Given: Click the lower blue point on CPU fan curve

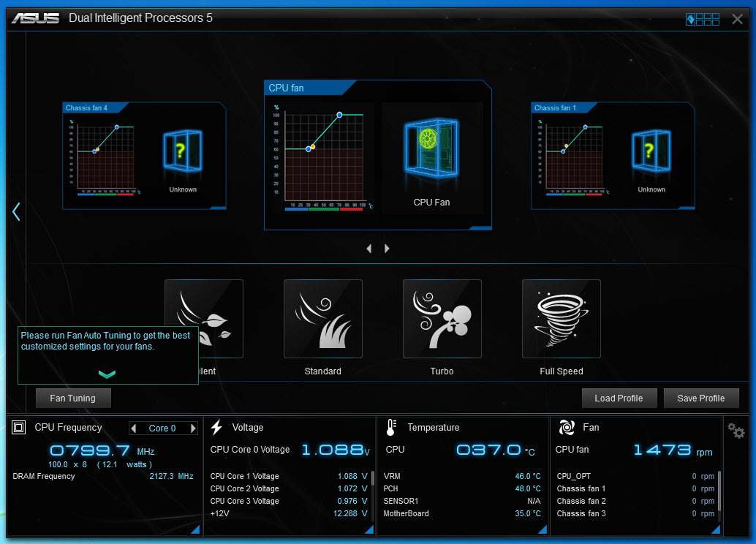Looking at the screenshot, I should pyautogui.click(x=309, y=149).
